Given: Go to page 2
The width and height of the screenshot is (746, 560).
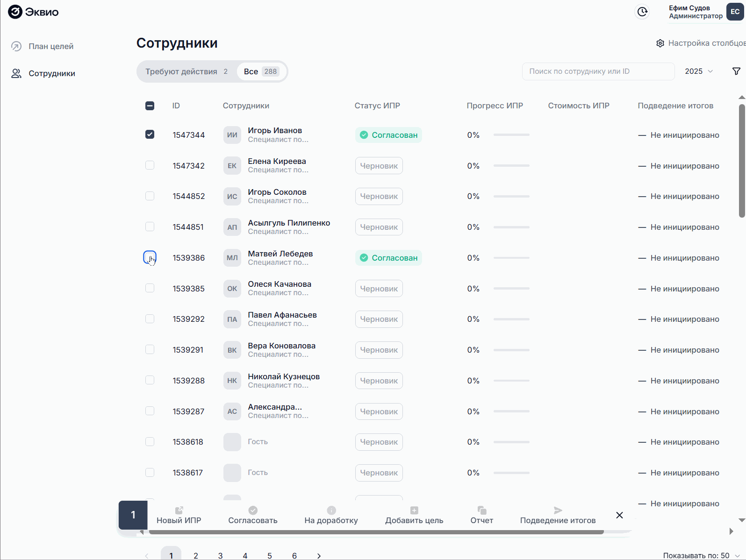Looking at the screenshot, I should pyautogui.click(x=196, y=555).
